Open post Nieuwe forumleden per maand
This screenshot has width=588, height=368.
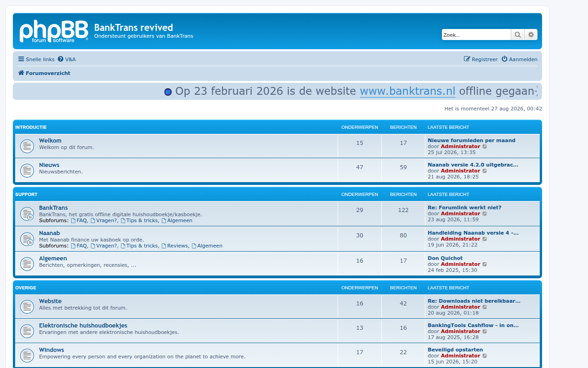coord(471,140)
